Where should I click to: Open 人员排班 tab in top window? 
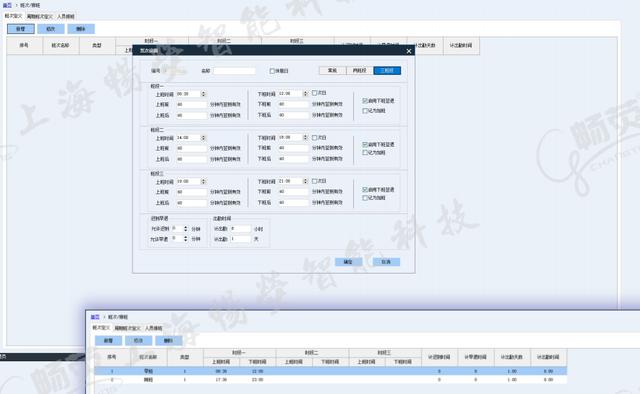pyautogui.click(x=66, y=16)
